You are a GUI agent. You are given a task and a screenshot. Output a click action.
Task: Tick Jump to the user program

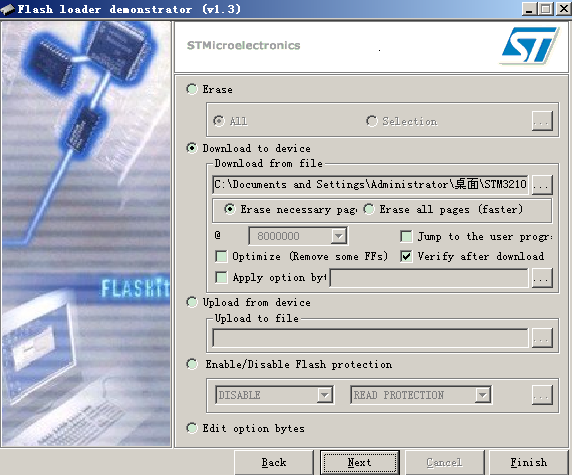[406, 236]
